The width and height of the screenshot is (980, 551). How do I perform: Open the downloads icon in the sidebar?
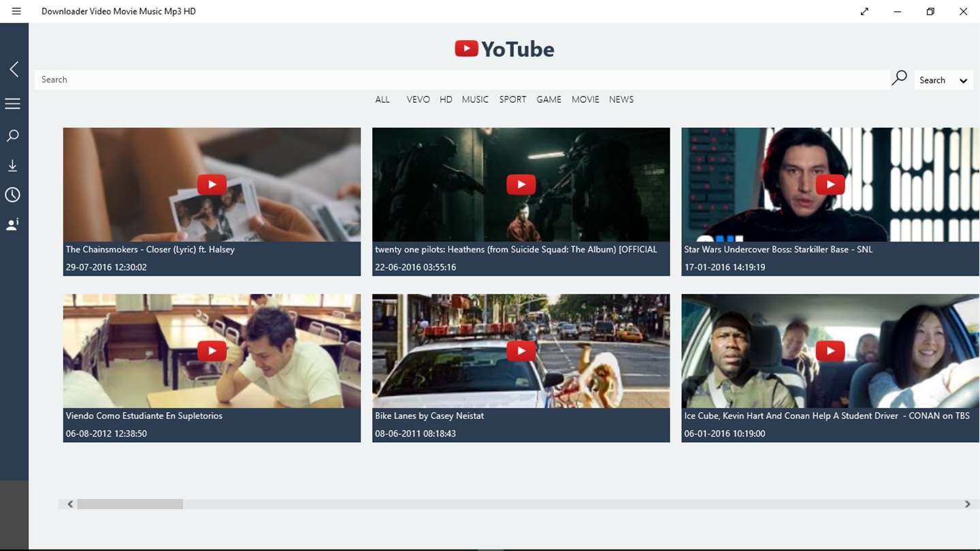(12, 165)
